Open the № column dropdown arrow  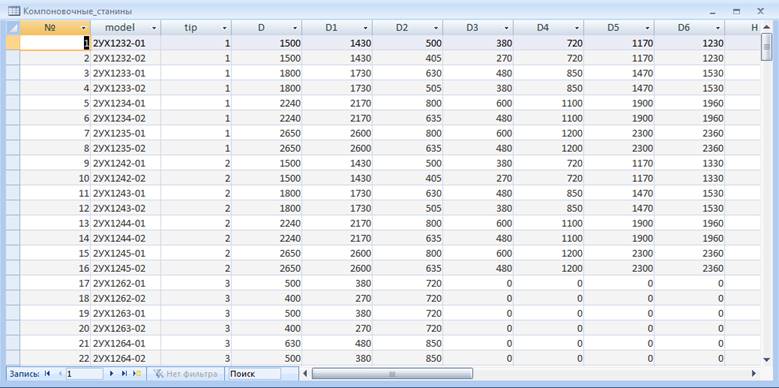tap(83, 28)
